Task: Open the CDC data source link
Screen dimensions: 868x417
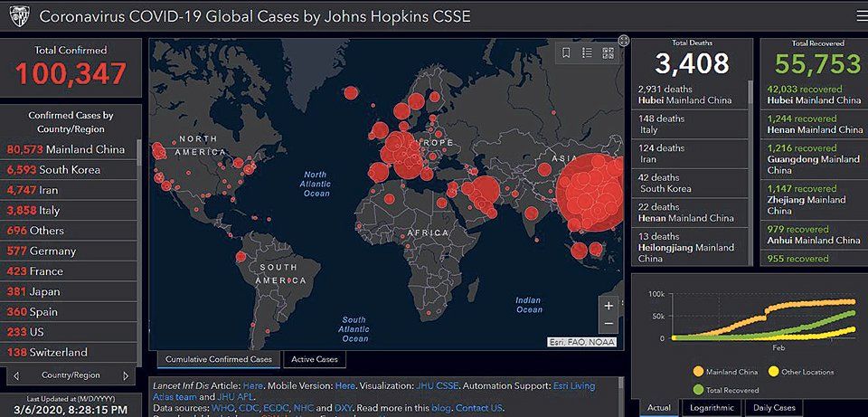Action: coord(248,408)
